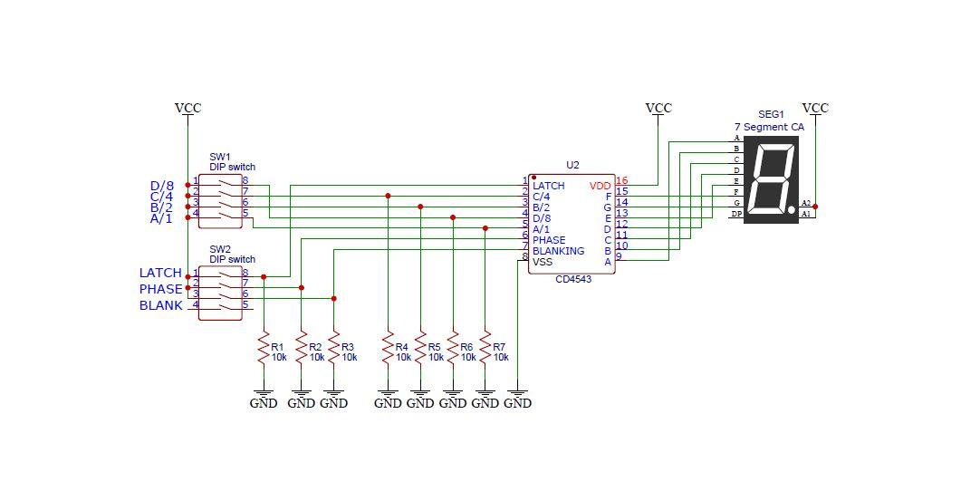Click pin number 9 on U2
Screen dimensions: 980x491
point(619,256)
